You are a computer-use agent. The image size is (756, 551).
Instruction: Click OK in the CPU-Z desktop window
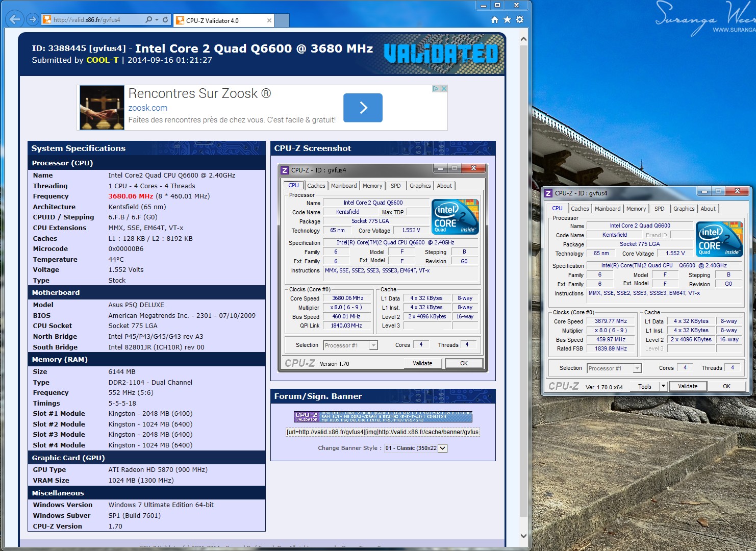726,386
